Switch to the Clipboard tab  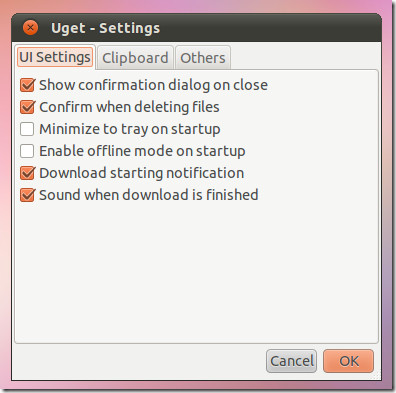coord(135,58)
